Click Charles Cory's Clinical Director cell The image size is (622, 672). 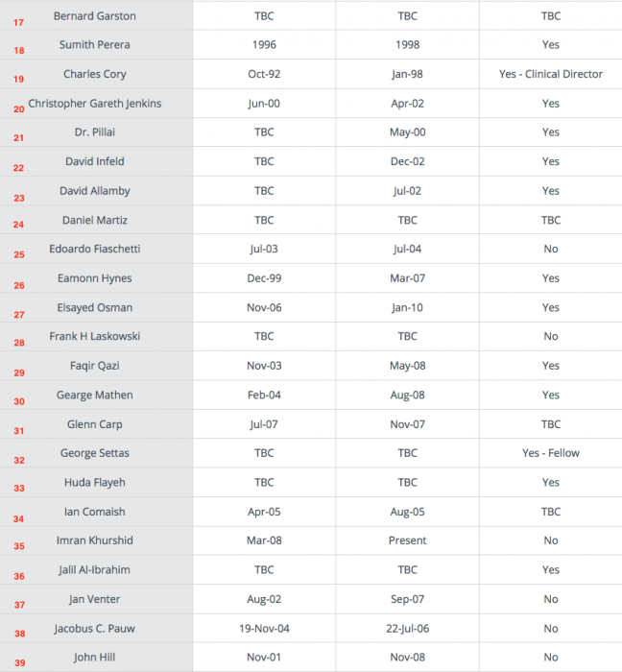(550, 74)
